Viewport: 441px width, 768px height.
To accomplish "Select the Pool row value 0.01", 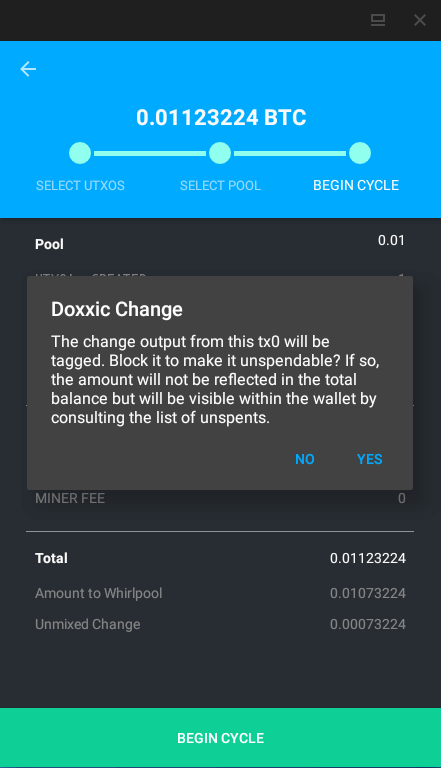I will pos(391,240).
